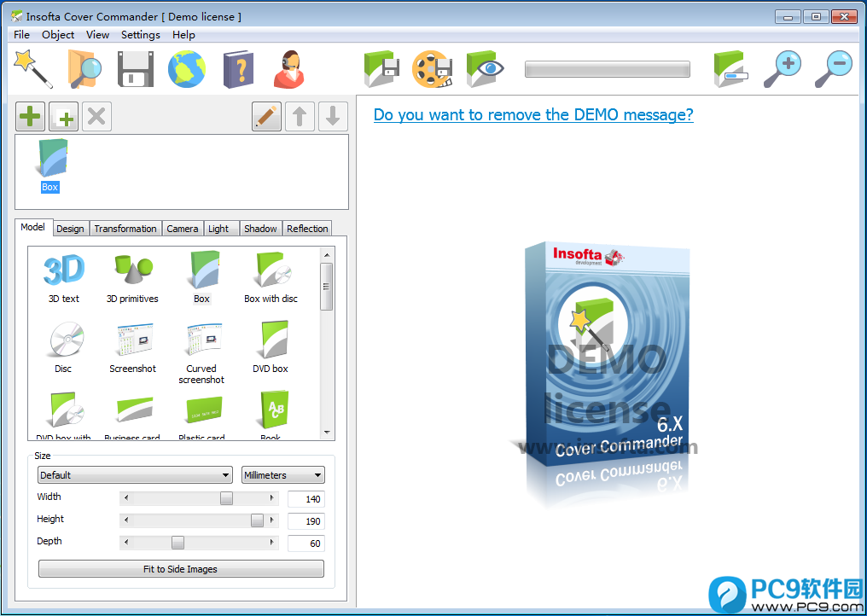The image size is (867, 616).
Task: Switch to the Model tab
Action: coord(33,227)
